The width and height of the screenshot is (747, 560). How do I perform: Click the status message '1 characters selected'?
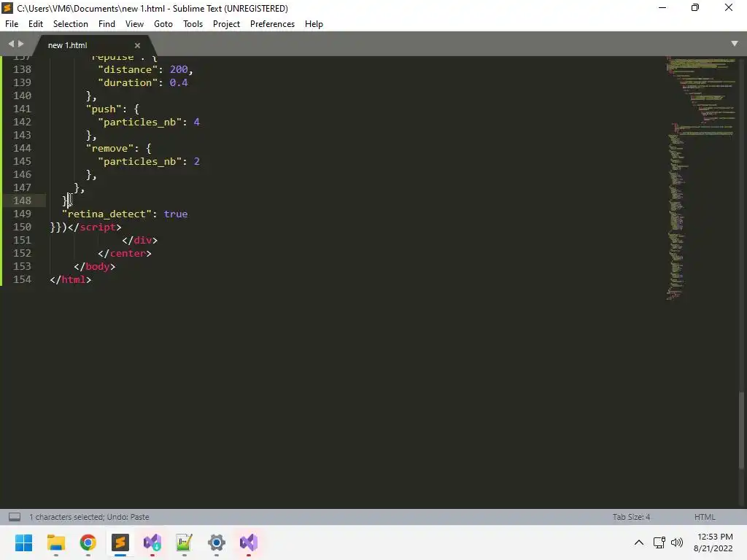coord(66,517)
